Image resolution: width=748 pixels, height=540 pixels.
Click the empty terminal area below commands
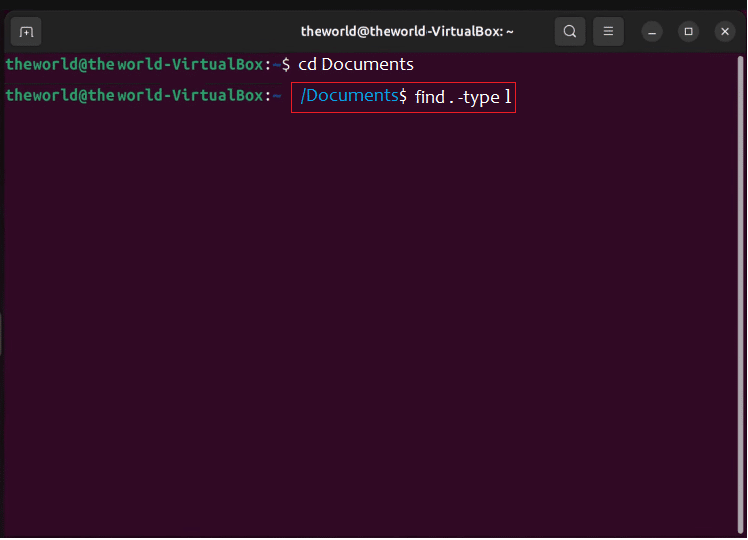[374, 320]
